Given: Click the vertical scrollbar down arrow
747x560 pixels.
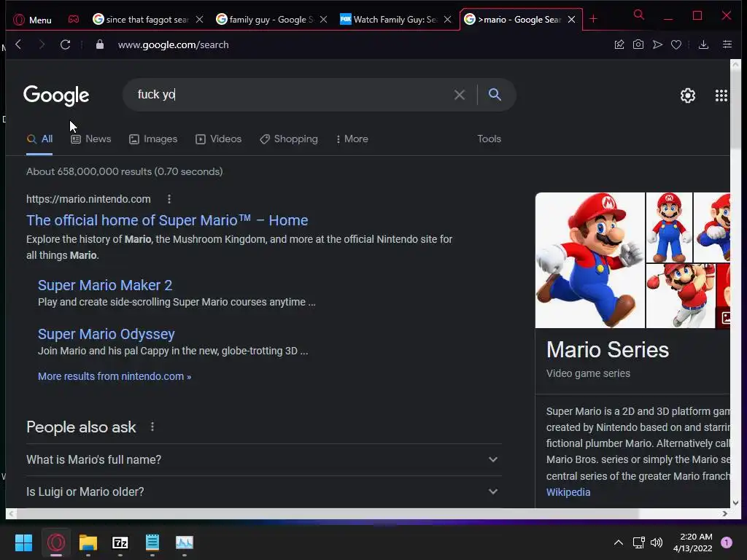Looking at the screenshot, I should 735,503.
